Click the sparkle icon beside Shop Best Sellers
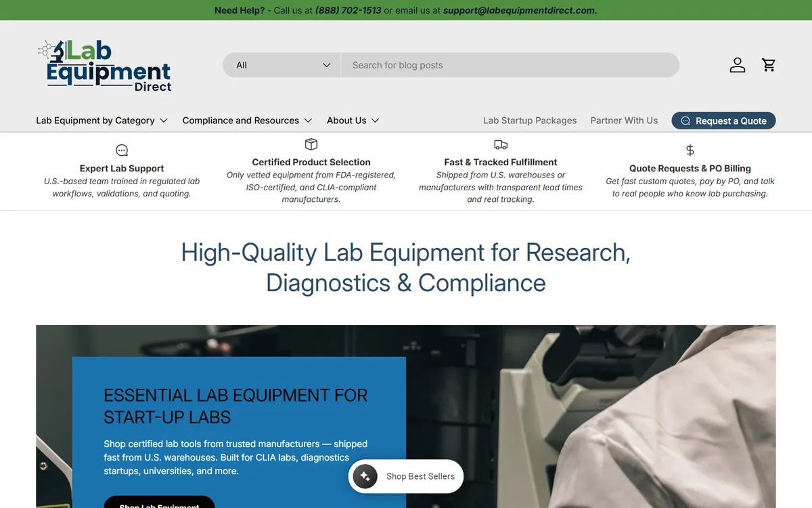Screen dimensions: 812x508 (365, 476)
